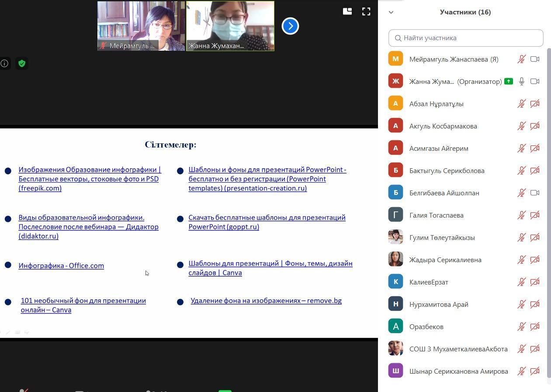Screen dimensions: 551x392
Task: Click disabled camera icon for Асимгазы Айгерим
Action: [535, 148]
